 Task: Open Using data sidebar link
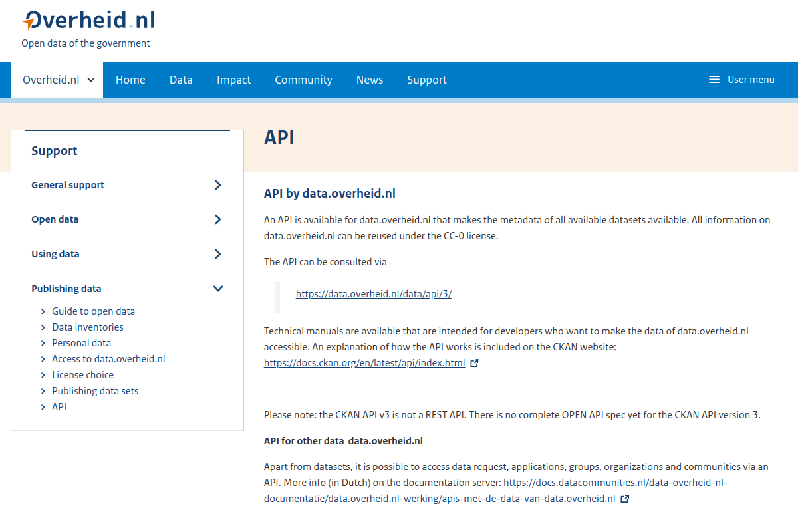tap(55, 254)
